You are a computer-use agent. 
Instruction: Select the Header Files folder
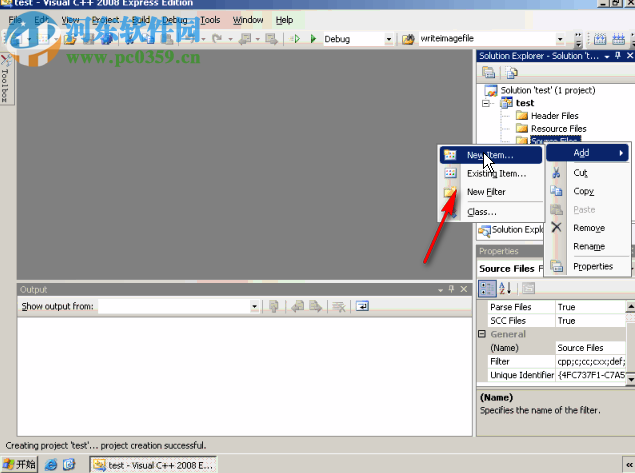pyautogui.click(x=554, y=116)
